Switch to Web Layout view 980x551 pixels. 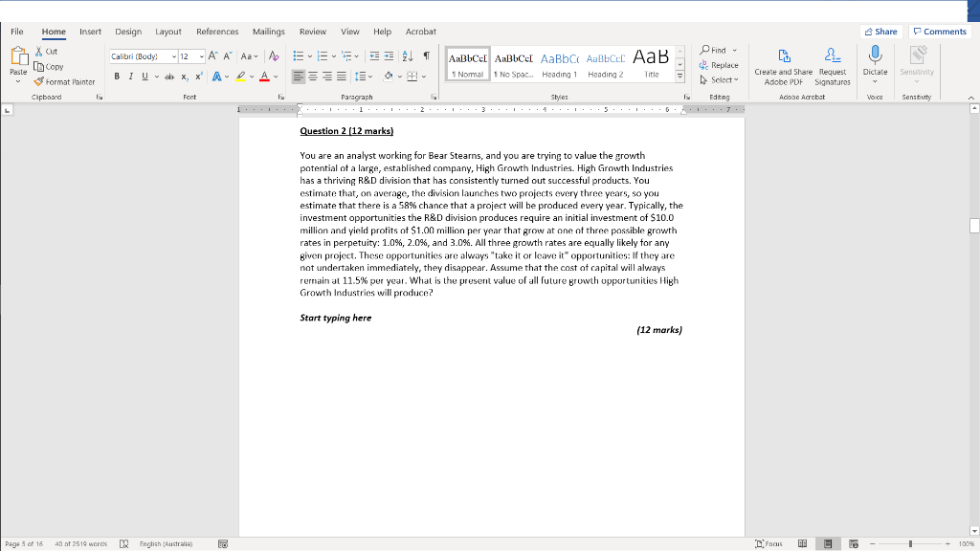pyautogui.click(x=854, y=543)
